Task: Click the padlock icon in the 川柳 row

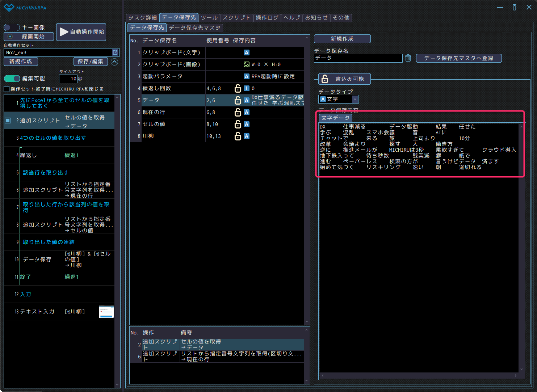Action: 238,136
